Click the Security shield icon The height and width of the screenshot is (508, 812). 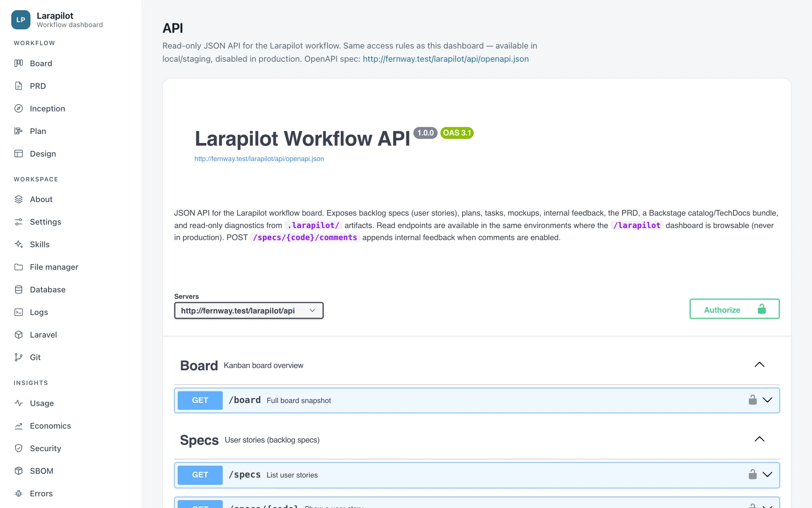[x=18, y=448]
